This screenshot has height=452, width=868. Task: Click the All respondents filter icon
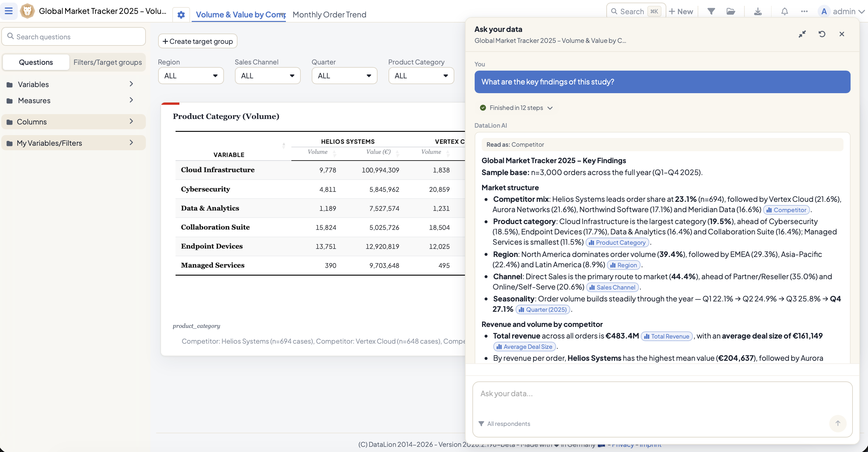tap(481, 423)
